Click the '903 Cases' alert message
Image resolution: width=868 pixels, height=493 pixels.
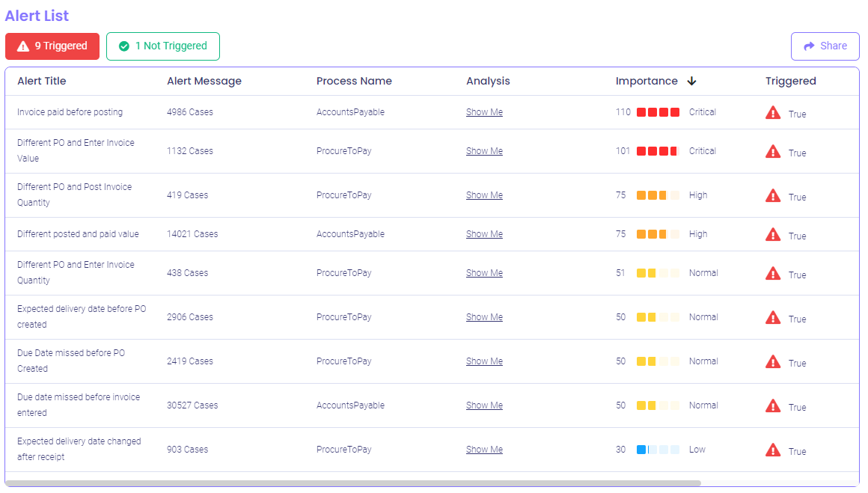click(x=188, y=450)
